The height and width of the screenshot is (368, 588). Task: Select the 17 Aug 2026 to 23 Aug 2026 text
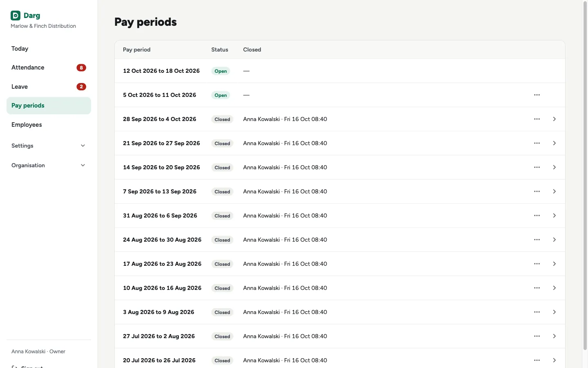pyautogui.click(x=162, y=264)
